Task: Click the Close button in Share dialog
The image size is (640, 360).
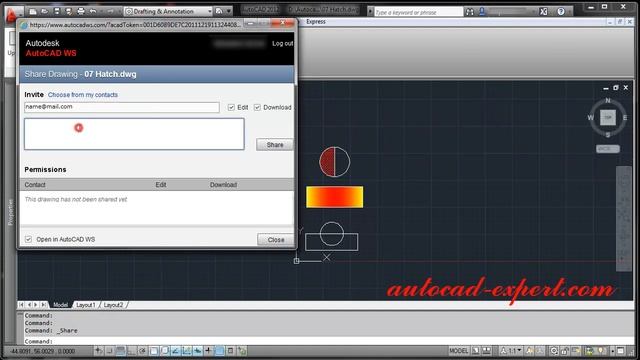Action: pyautogui.click(x=276, y=240)
